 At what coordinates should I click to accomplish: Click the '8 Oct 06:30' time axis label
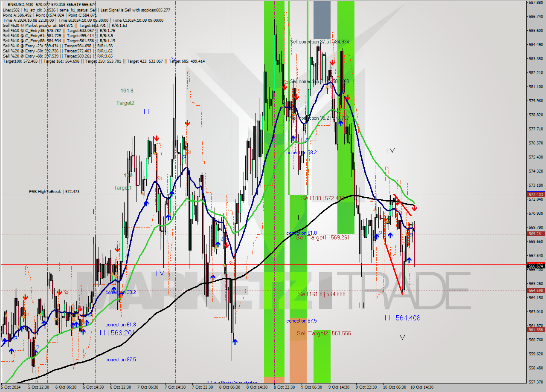tap(229, 387)
